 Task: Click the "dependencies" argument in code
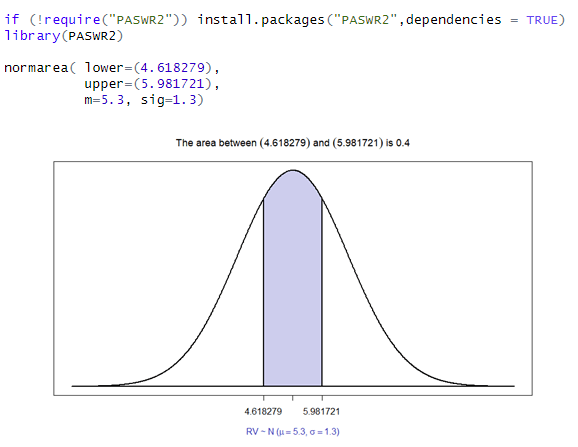tap(453, 20)
